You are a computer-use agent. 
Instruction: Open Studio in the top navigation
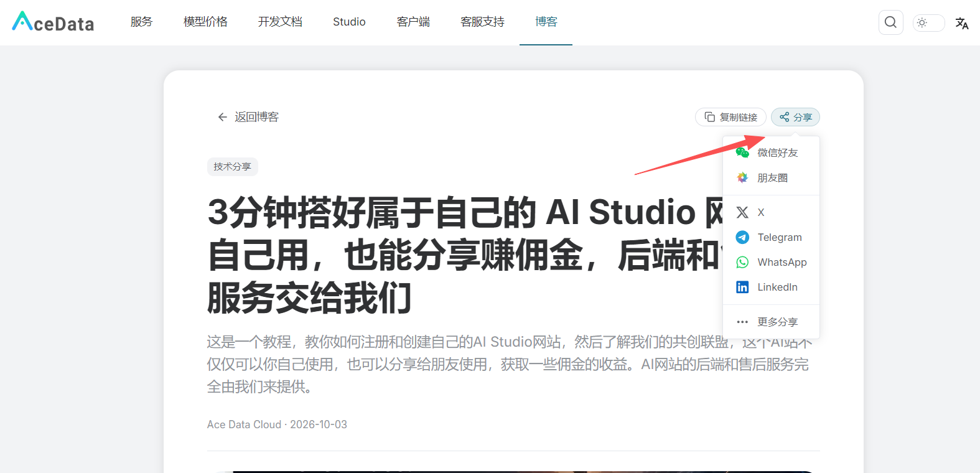349,22
